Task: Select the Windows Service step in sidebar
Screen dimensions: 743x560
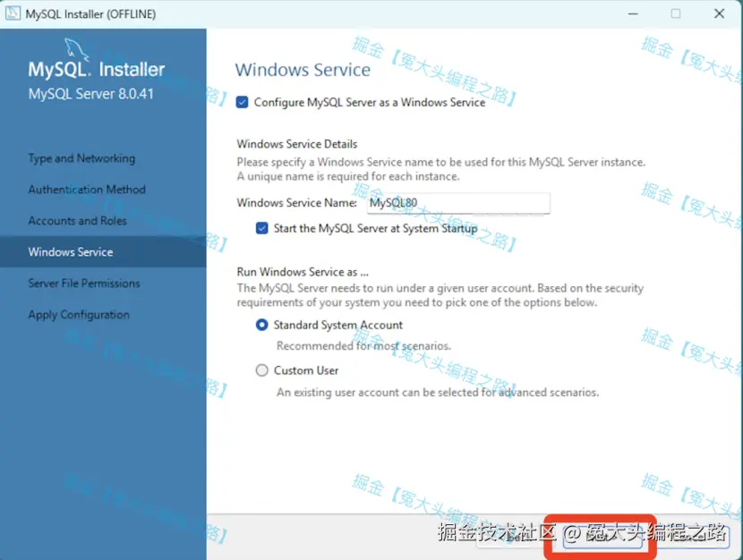Action: [103, 252]
